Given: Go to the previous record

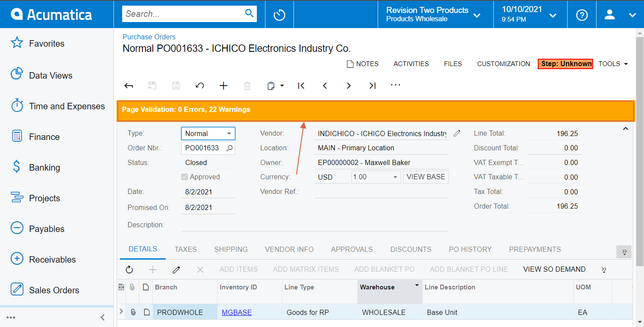Looking at the screenshot, I should [x=325, y=86].
